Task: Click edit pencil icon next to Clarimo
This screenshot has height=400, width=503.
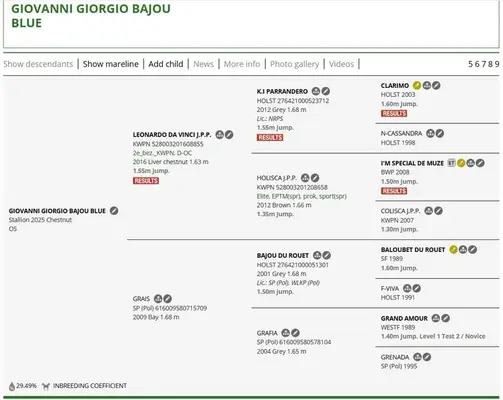Action: click(436, 86)
